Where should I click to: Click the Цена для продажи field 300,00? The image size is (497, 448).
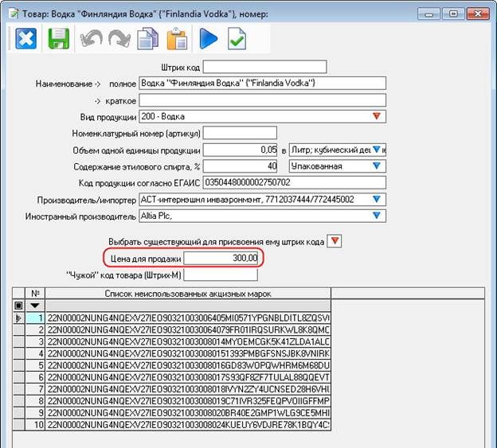[221, 259]
